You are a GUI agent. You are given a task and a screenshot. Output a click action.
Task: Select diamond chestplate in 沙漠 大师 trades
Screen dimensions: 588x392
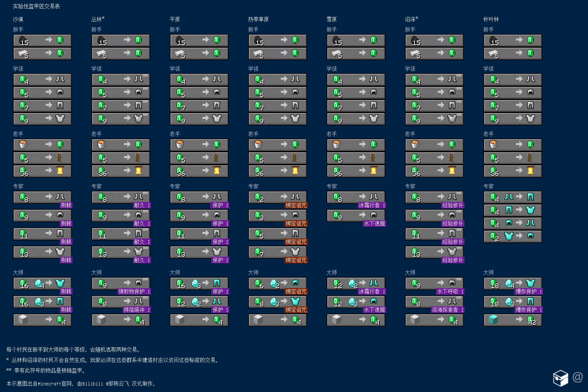point(60,283)
